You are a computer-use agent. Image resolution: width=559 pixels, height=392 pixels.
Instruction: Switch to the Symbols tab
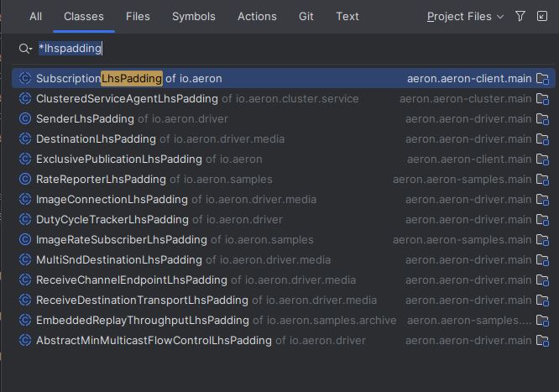click(x=194, y=17)
